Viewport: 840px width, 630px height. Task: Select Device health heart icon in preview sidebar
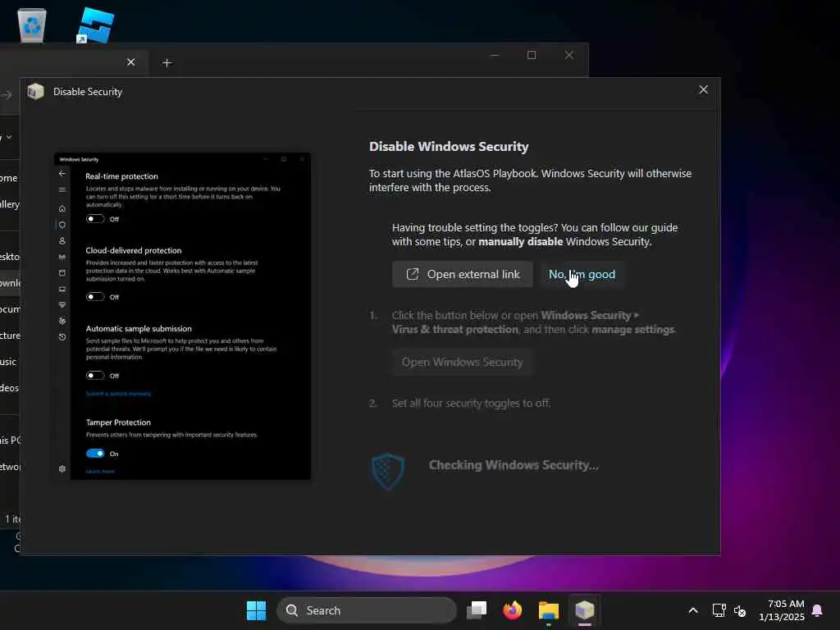[x=62, y=305]
